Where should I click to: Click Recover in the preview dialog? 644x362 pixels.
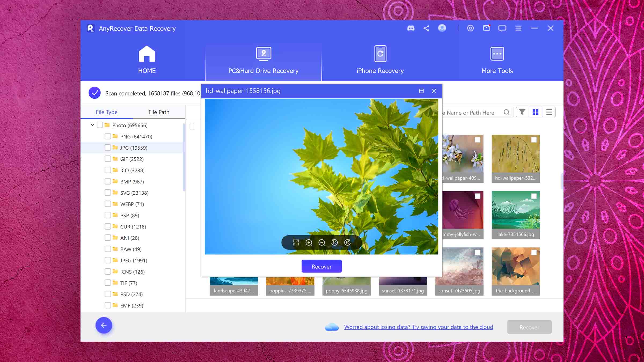click(x=321, y=266)
